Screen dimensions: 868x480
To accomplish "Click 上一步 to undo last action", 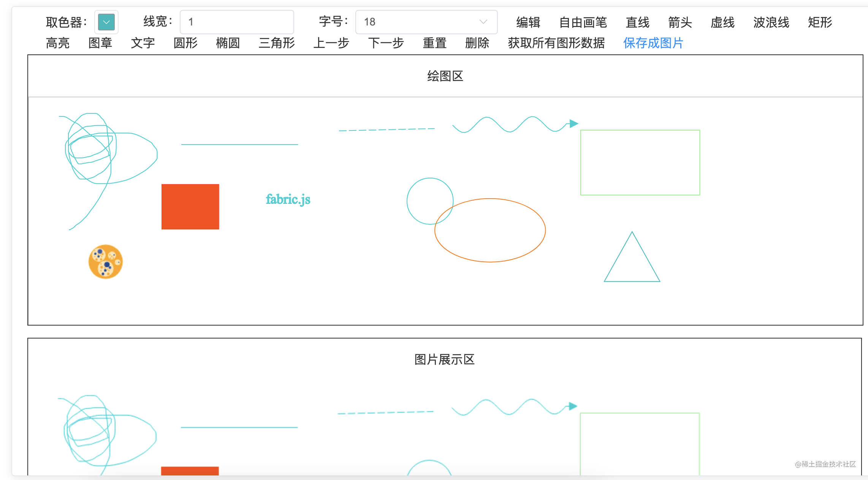I will (x=331, y=43).
